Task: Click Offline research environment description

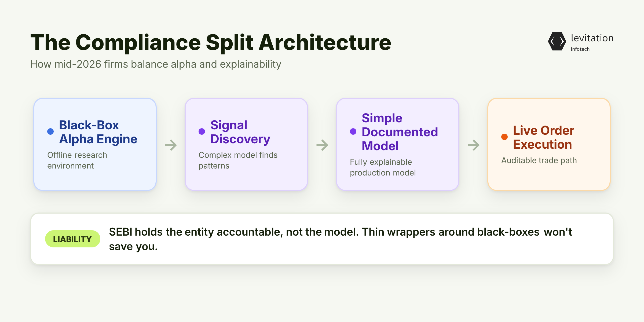Action: 77,160
